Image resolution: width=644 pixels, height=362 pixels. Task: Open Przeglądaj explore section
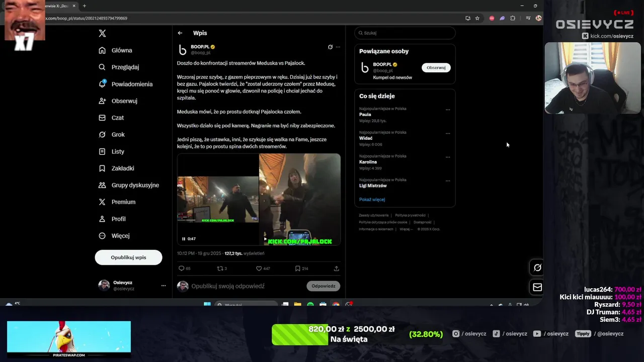[x=119, y=67]
